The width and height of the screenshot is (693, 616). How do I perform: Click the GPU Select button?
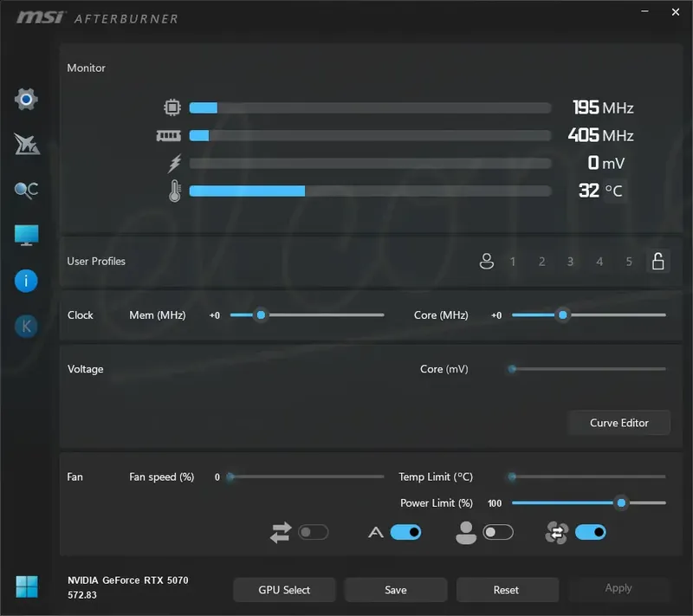tap(284, 590)
